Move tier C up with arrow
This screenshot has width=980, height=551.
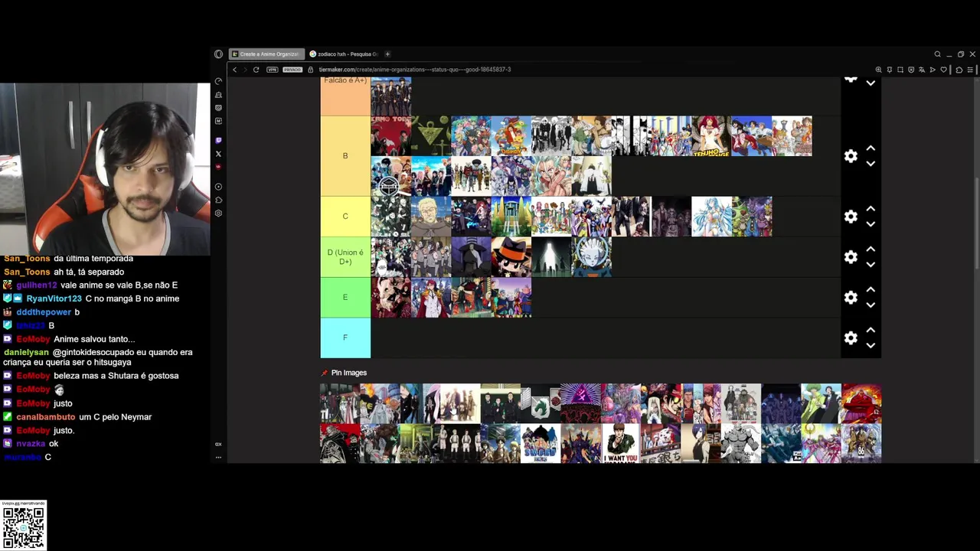click(x=871, y=209)
